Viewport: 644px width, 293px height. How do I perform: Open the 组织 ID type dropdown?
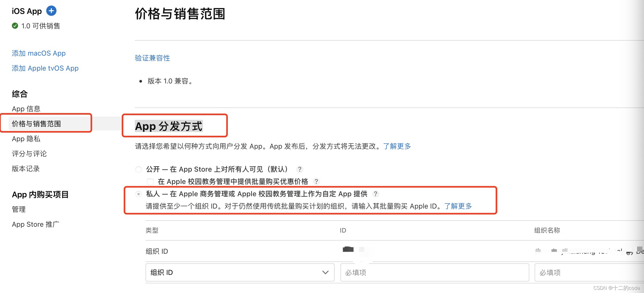[x=240, y=272]
